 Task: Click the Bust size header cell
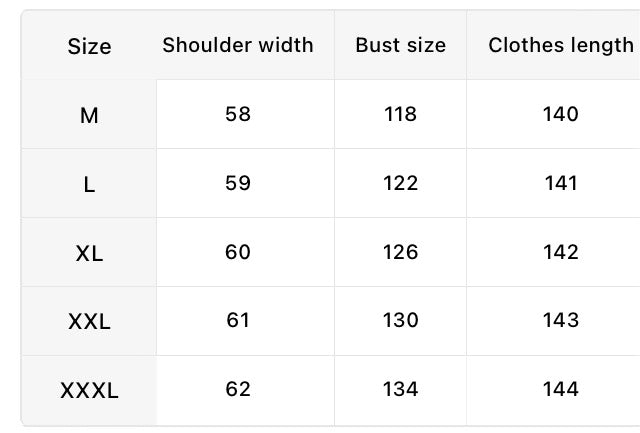400,45
